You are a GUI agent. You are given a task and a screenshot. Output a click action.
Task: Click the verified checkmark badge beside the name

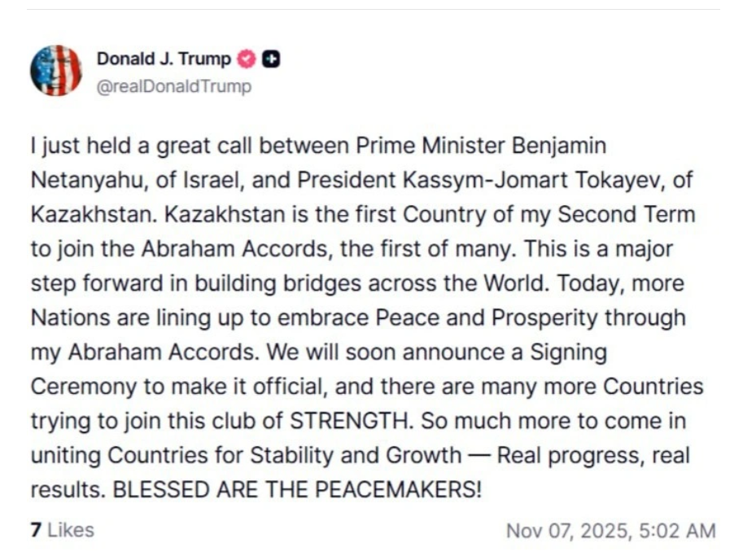tap(246, 59)
